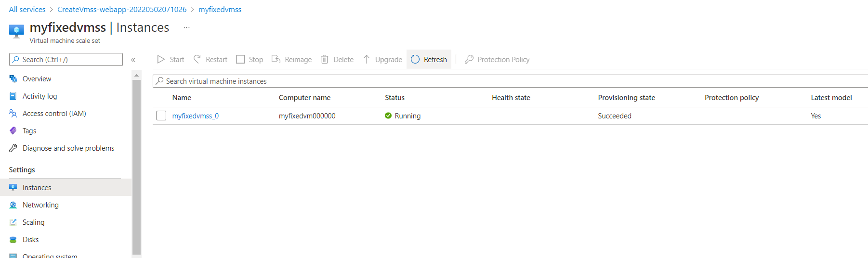The height and width of the screenshot is (258, 868).
Task: Sort by Latest model column header
Action: click(831, 98)
